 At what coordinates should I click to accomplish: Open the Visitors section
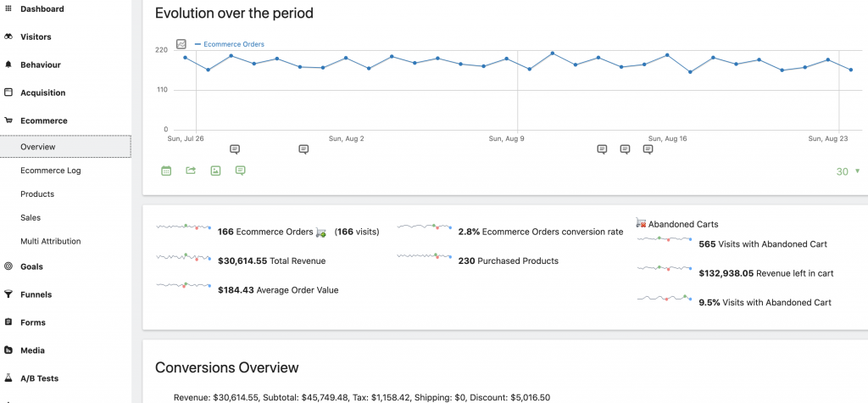[x=36, y=36]
